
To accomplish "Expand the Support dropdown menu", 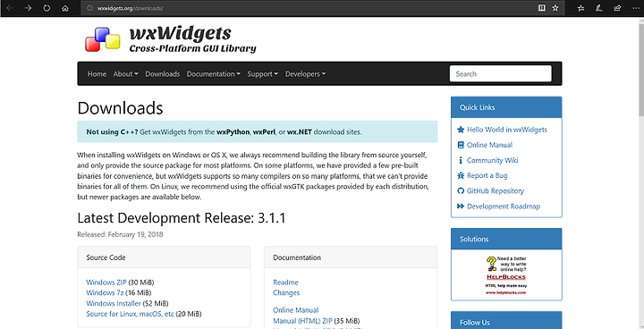I will 262,74.
